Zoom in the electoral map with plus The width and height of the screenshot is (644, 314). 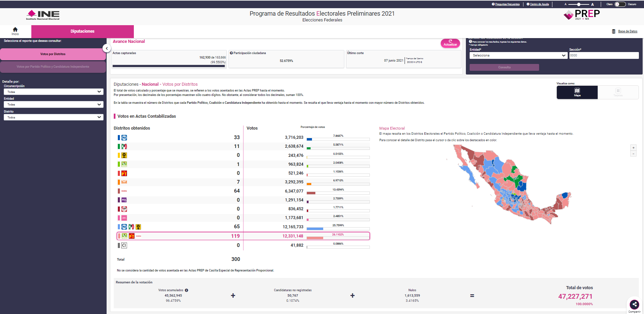[633, 148]
